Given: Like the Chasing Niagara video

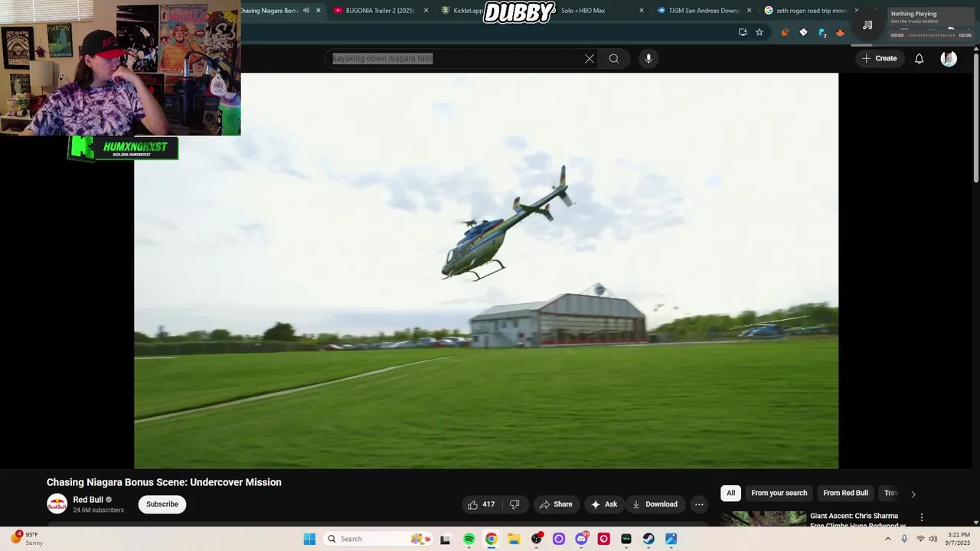Looking at the screenshot, I should pos(481,504).
